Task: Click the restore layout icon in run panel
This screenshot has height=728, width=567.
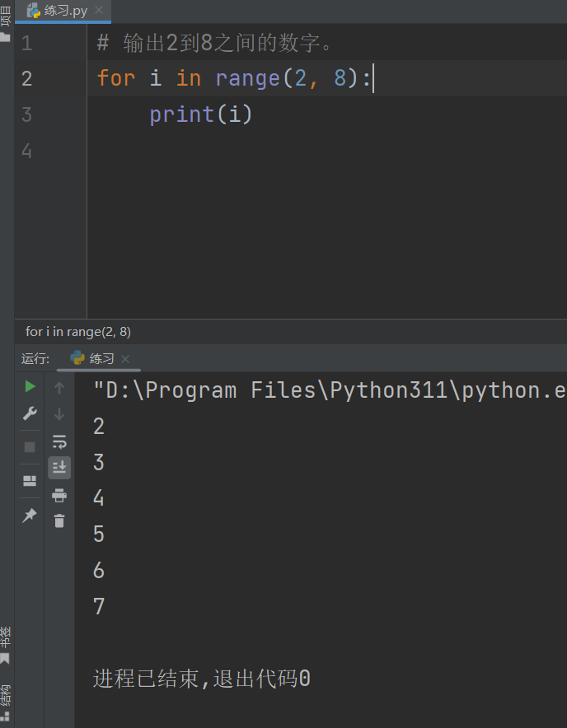Action: tap(30, 481)
